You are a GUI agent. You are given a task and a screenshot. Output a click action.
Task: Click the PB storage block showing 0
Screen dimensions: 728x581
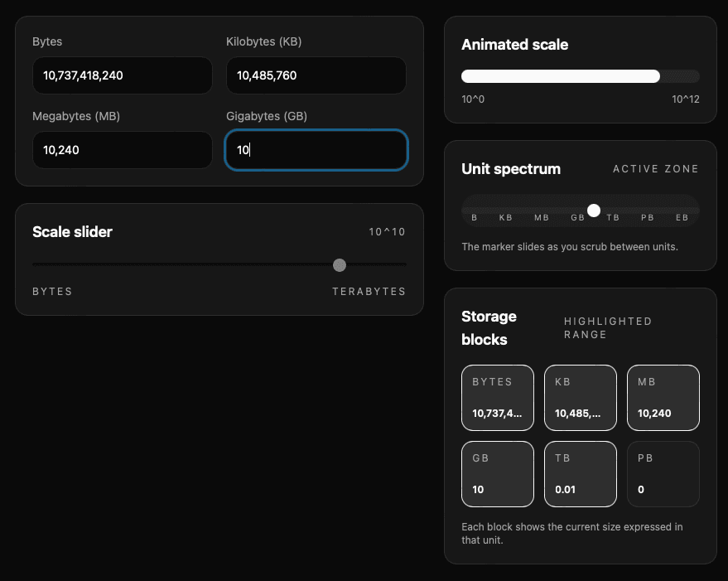(663, 474)
